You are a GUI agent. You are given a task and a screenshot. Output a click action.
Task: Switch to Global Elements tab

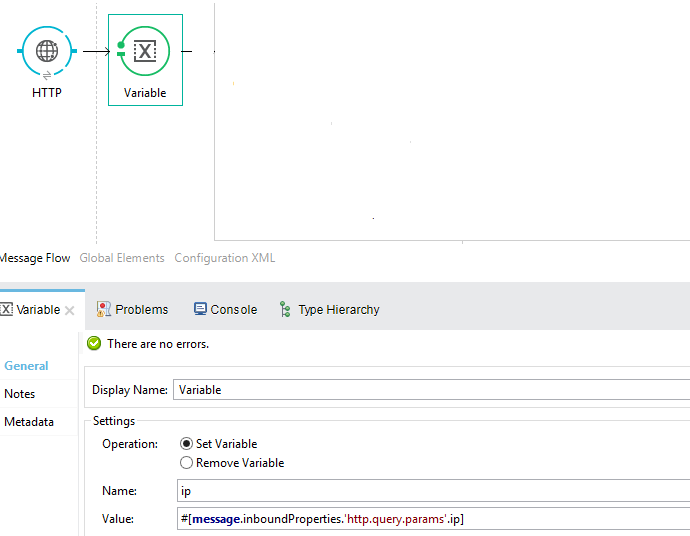[x=122, y=258]
